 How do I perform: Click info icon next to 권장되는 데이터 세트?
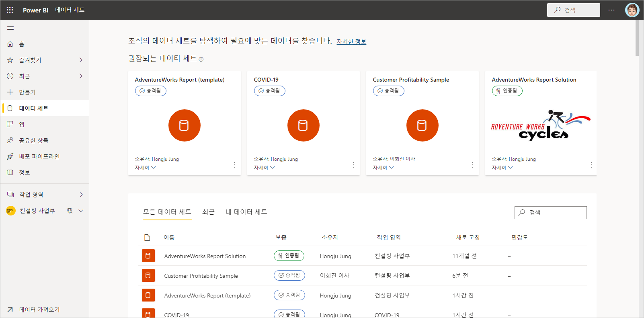tap(201, 59)
